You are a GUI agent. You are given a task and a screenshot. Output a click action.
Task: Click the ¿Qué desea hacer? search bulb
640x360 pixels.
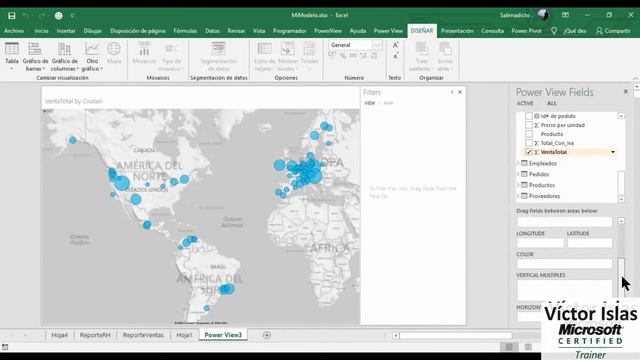point(554,31)
